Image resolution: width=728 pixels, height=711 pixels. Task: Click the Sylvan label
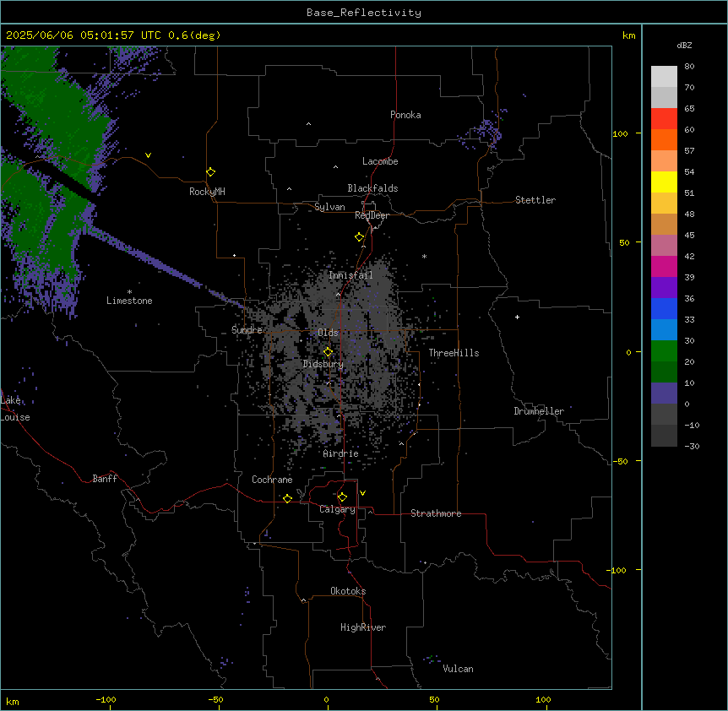pyautogui.click(x=329, y=208)
